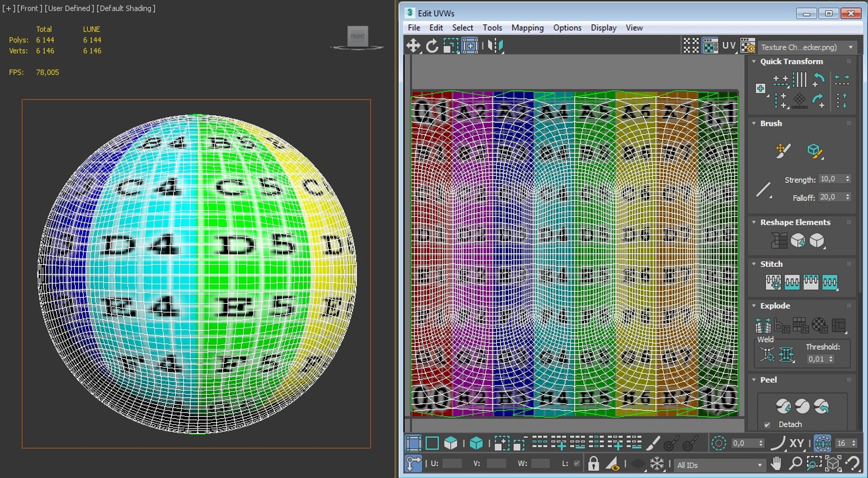Viewport: 868px width, 478px height.
Task: Toggle the Show Multi-Tile checker grid icon
Action: click(x=691, y=46)
